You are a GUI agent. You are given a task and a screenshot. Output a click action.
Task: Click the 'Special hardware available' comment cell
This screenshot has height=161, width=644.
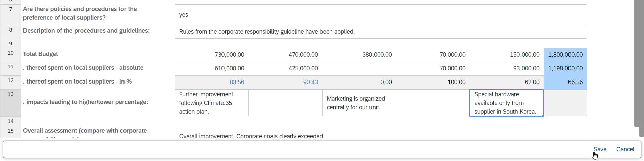tap(506, 103)
